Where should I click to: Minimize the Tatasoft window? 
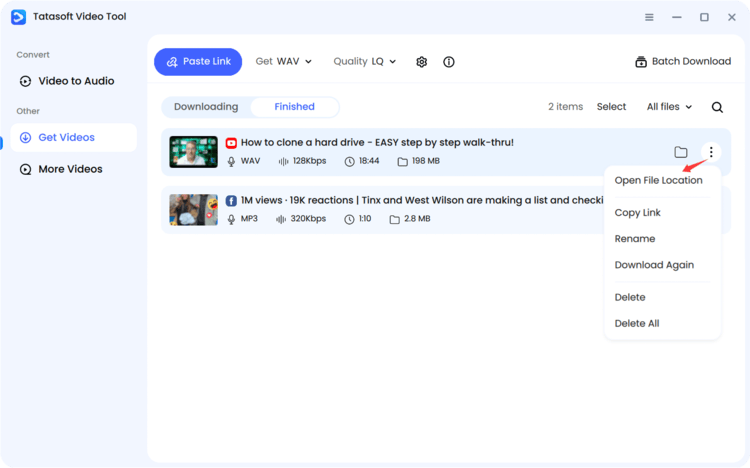[x=677, y=17]
